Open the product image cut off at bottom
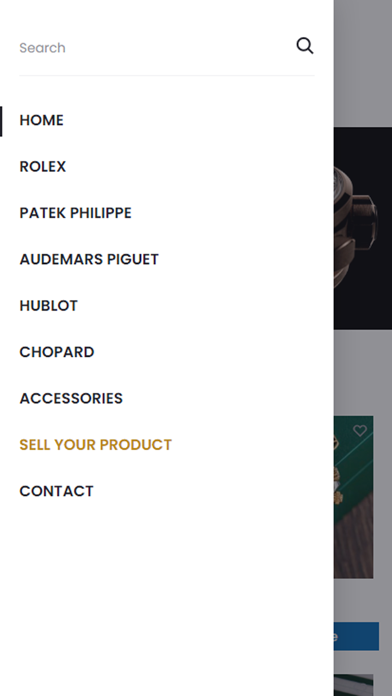 tap(353, 685)
